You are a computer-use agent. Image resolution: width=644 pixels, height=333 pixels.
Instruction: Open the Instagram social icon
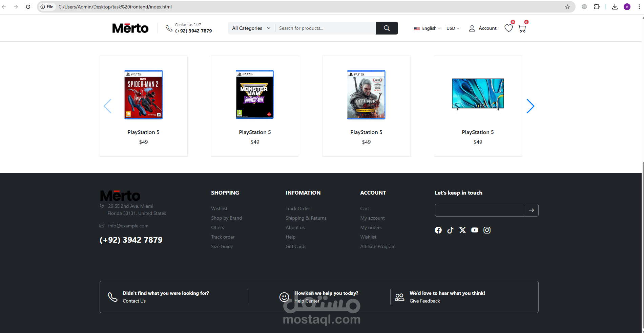click(x=487, y=230)
